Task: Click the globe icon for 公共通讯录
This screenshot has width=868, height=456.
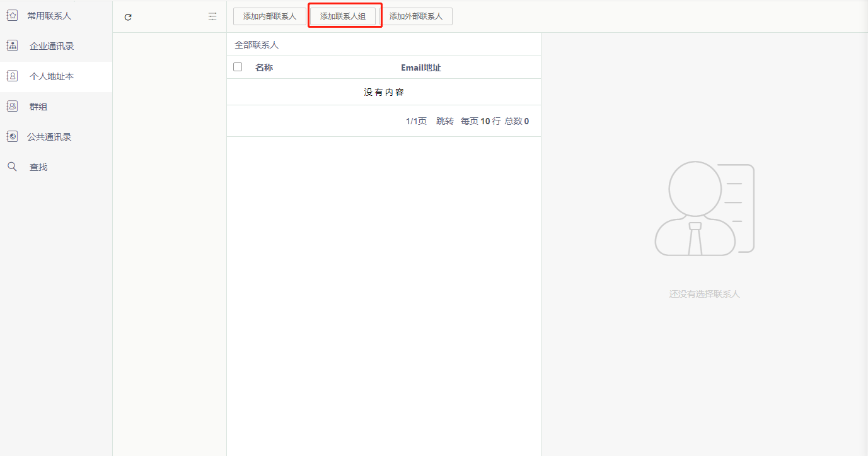Action: coord(12,136)
